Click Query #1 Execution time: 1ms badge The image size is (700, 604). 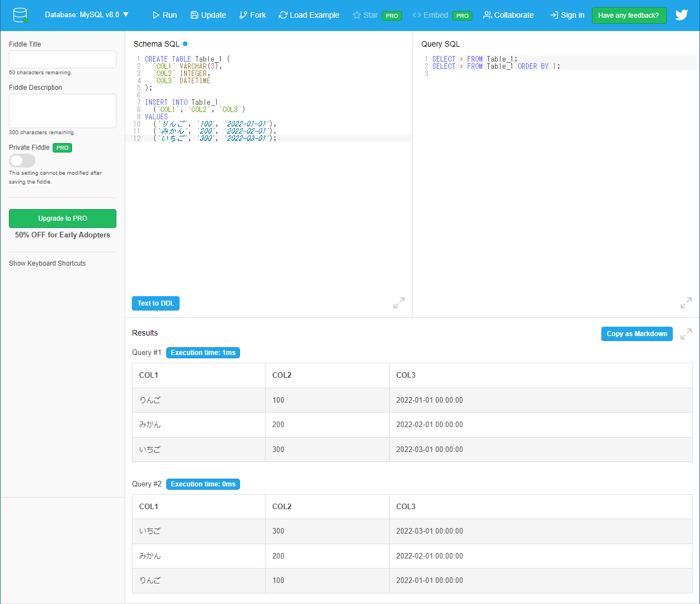[x=203, y=353]
